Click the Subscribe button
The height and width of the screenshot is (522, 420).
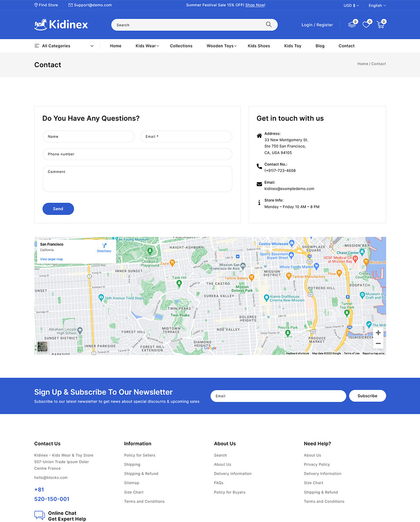[x=367, y=396]
